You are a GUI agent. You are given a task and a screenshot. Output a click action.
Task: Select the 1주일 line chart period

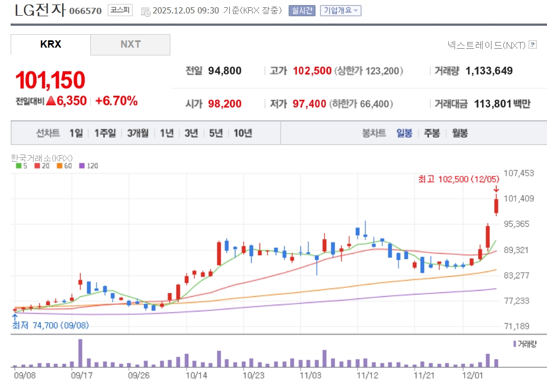(105, 133)
